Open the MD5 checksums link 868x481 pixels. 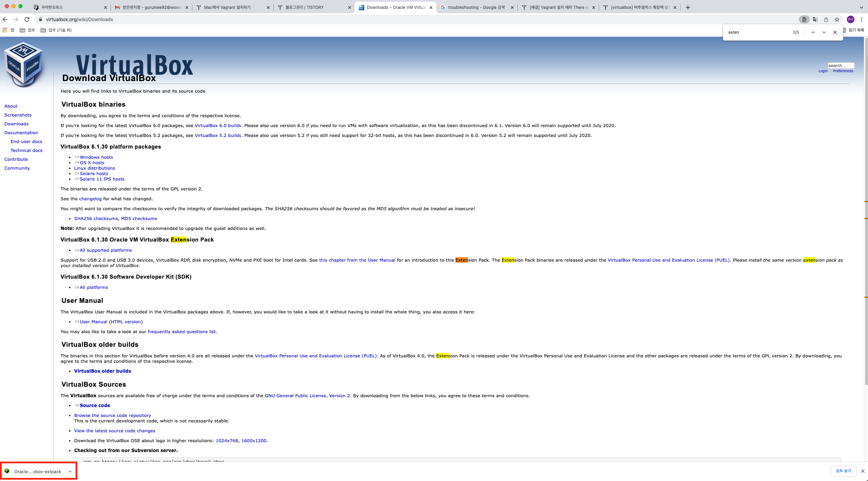(139, 219)
